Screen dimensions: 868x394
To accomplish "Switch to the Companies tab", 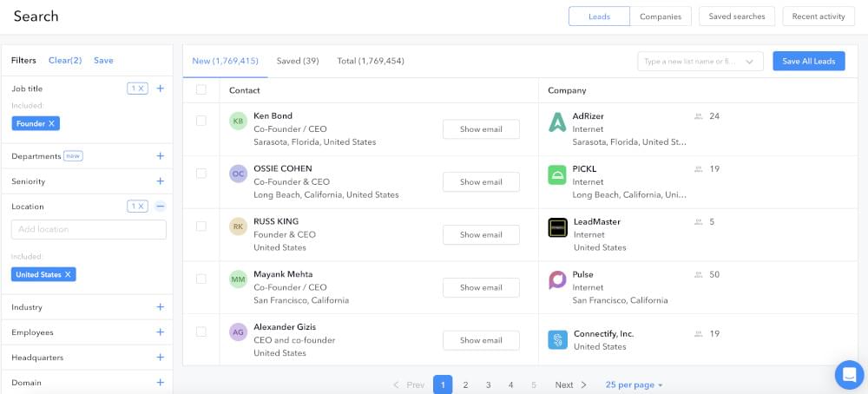I will point(661,16).
